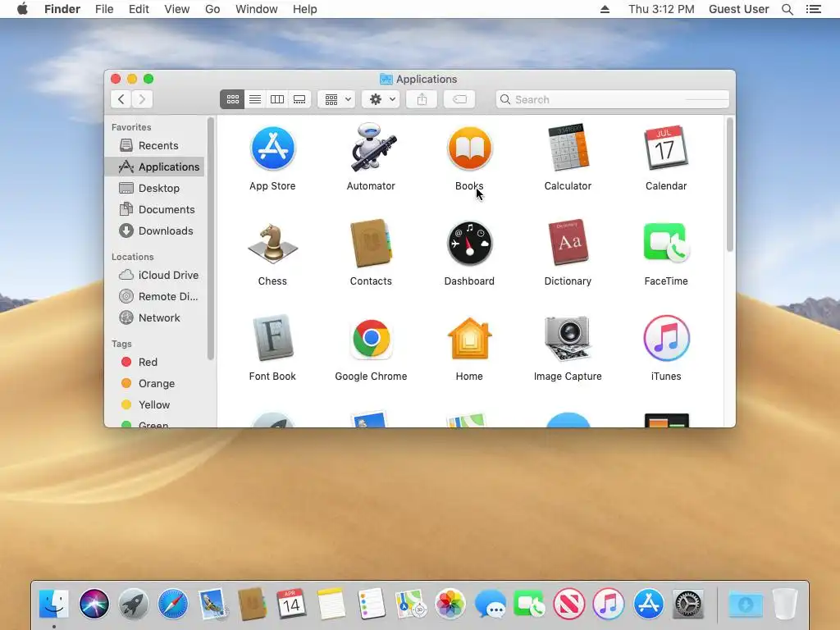Select the Orange tag
Viewport: 840px width, 630px height.
click(x=155, y=384)
